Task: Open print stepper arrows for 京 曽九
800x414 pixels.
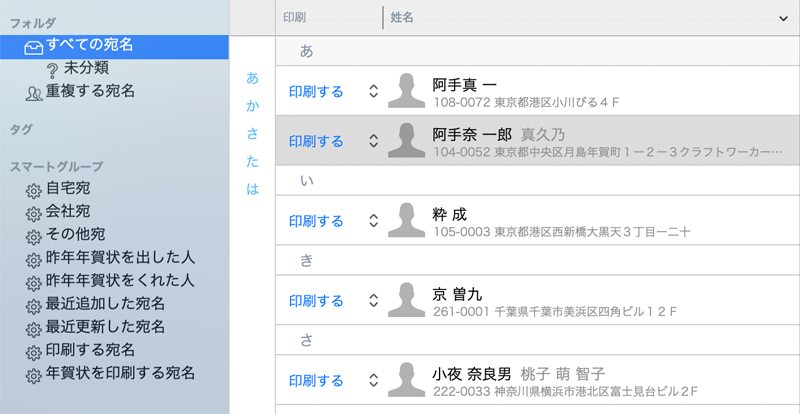Action: pyautogui.click(x=373, y=300)
